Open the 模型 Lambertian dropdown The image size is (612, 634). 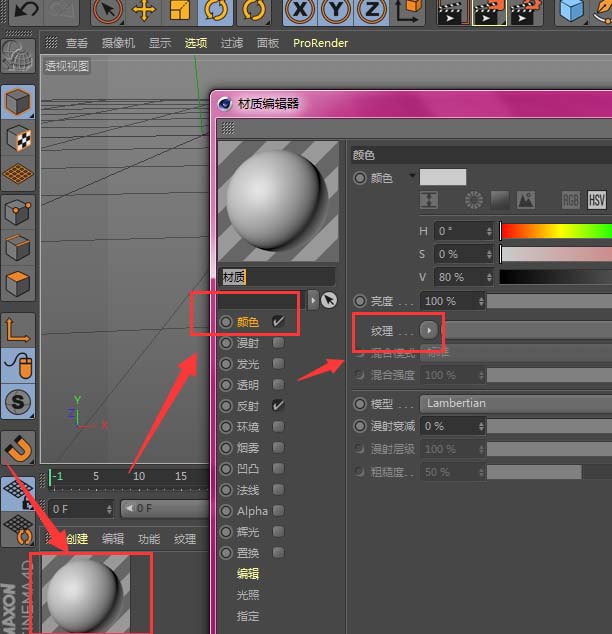516,404
